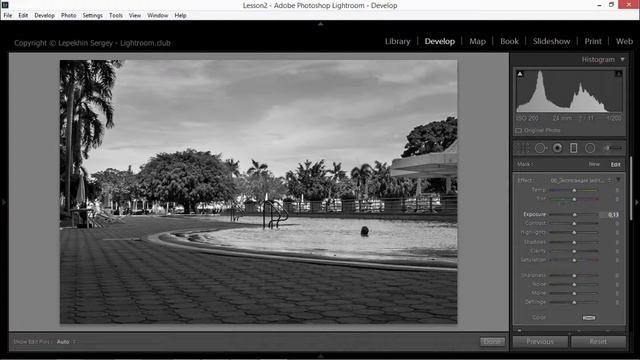Collapse the effect sliders with disclosure triangle
The width and height of the screenshot is (640, 360).
[x=618, y=180]
